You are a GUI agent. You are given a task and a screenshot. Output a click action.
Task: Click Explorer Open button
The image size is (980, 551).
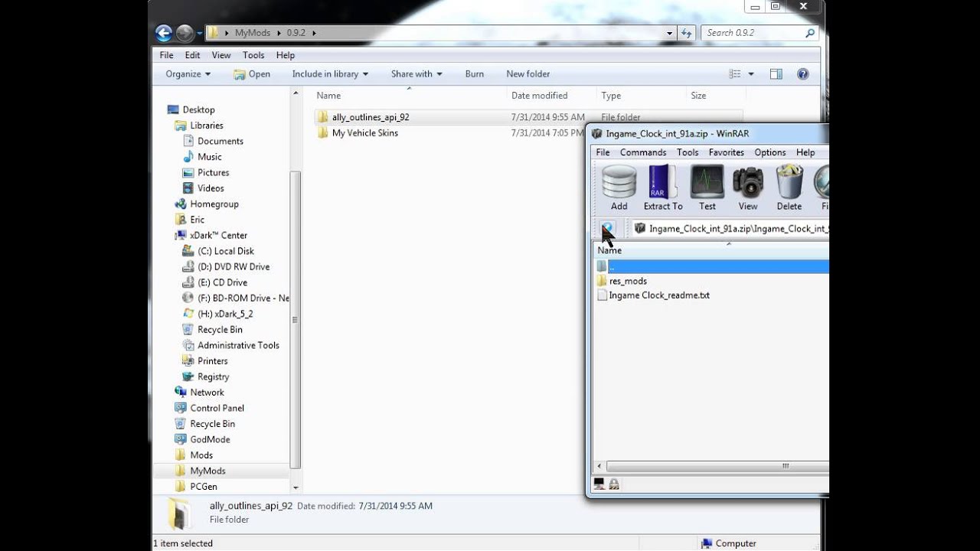pos(252,74)
